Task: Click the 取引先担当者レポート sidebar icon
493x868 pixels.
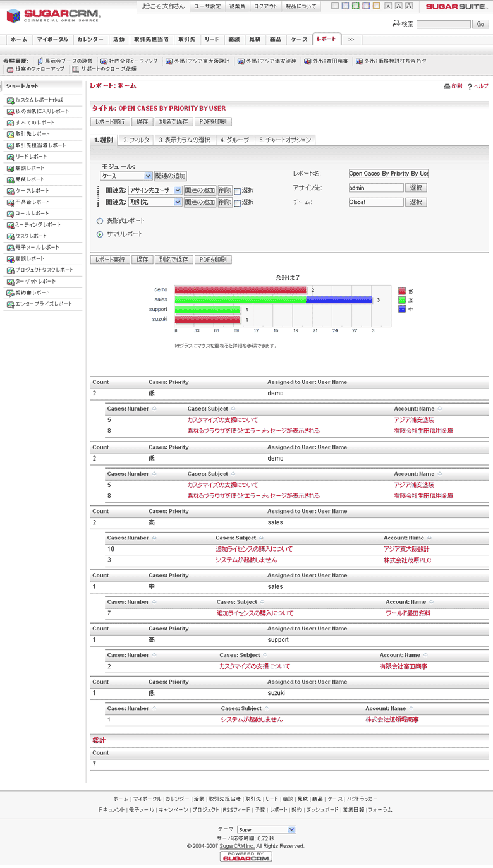Action: click(11, 145)
